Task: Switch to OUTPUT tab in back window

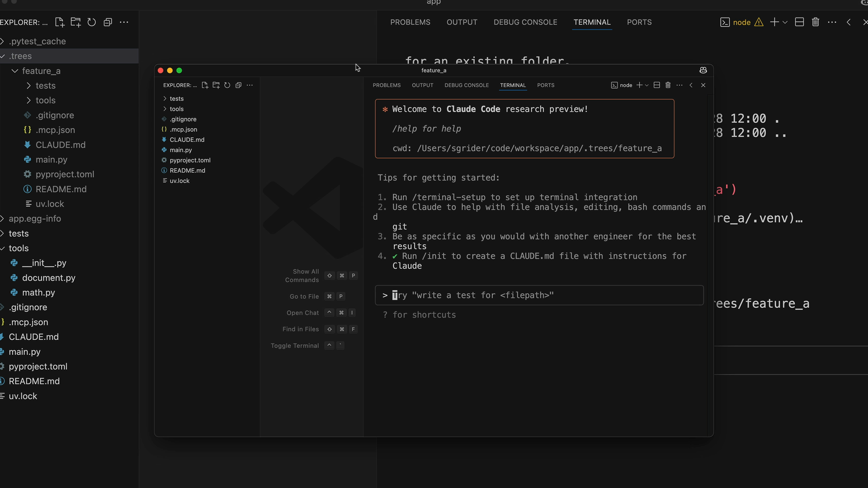Action: pos(462,22)
